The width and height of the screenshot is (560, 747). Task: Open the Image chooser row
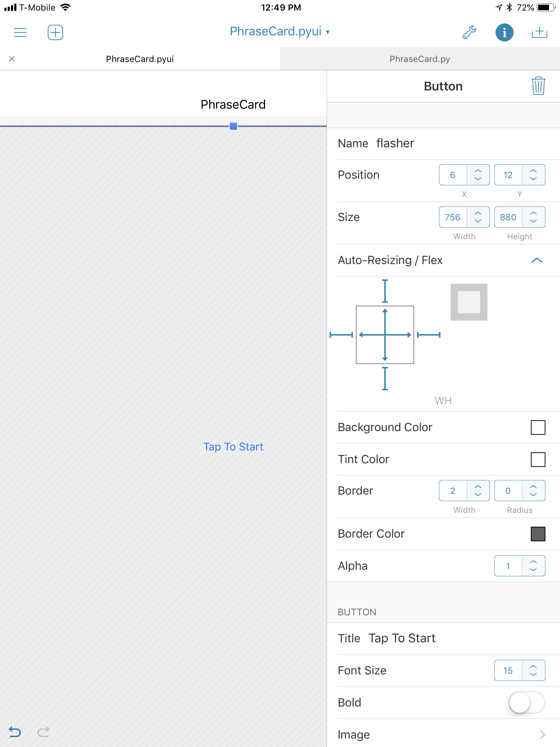point(443,734)
